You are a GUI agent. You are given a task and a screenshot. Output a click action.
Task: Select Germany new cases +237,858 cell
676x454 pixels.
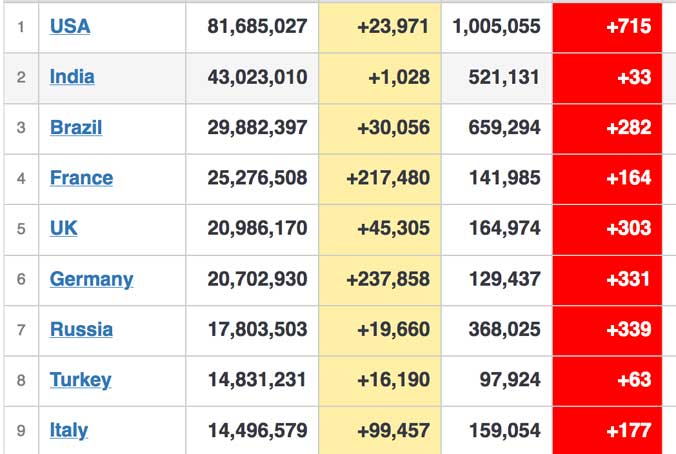pyautogui.click(x=380, y=280)
